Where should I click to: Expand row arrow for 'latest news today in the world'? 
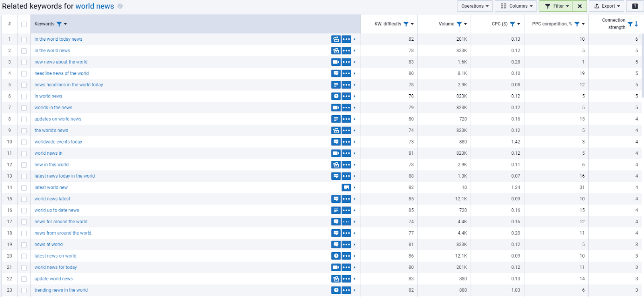tap(355, 176)
